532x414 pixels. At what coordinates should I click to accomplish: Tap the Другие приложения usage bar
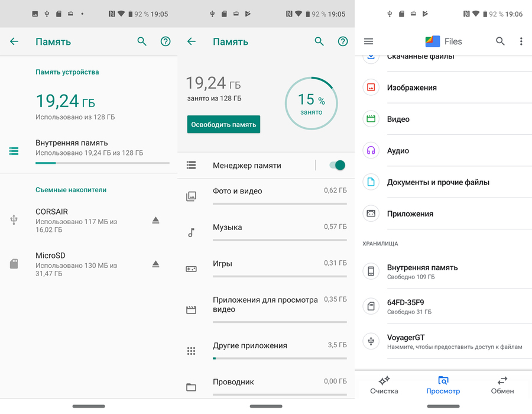tap(280, 358)
